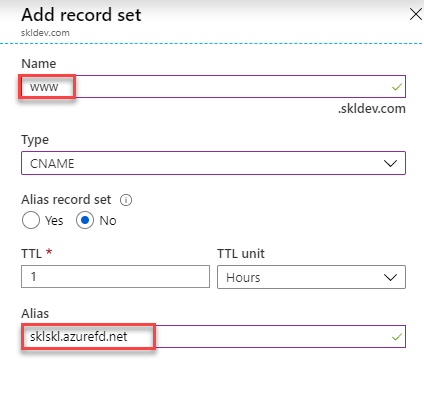Close the Add record set panel
Image resolution: width=424 pixels, height=398 pixels.
click(416, 14)
